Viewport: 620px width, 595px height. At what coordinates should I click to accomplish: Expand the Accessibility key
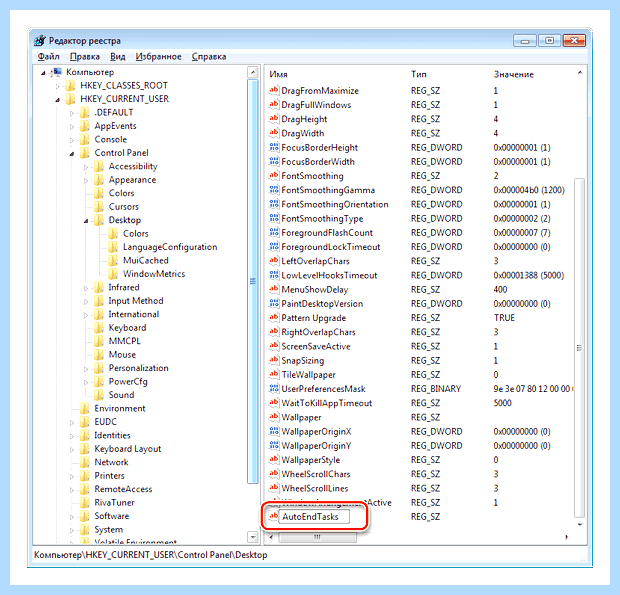[x=86, y=167]
